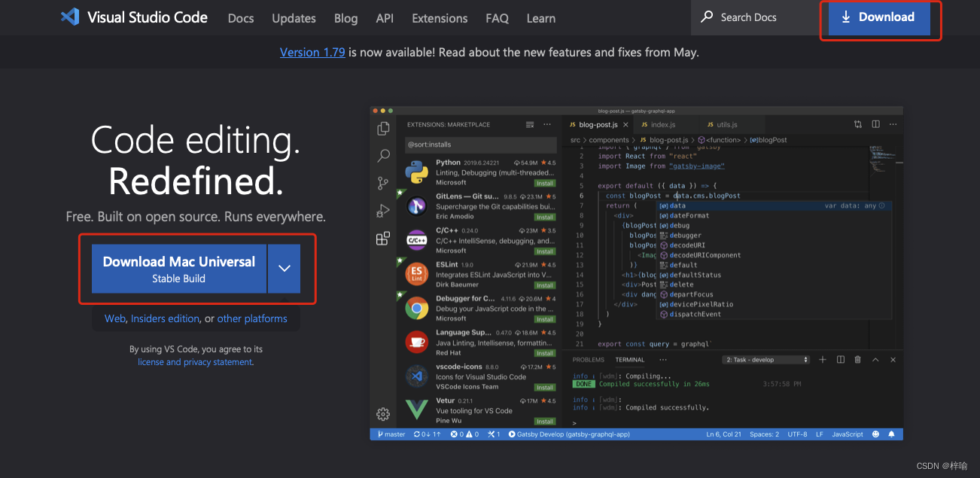Go to the Updates page
This screenshot has width=980, height=478.
coord(294,18)
